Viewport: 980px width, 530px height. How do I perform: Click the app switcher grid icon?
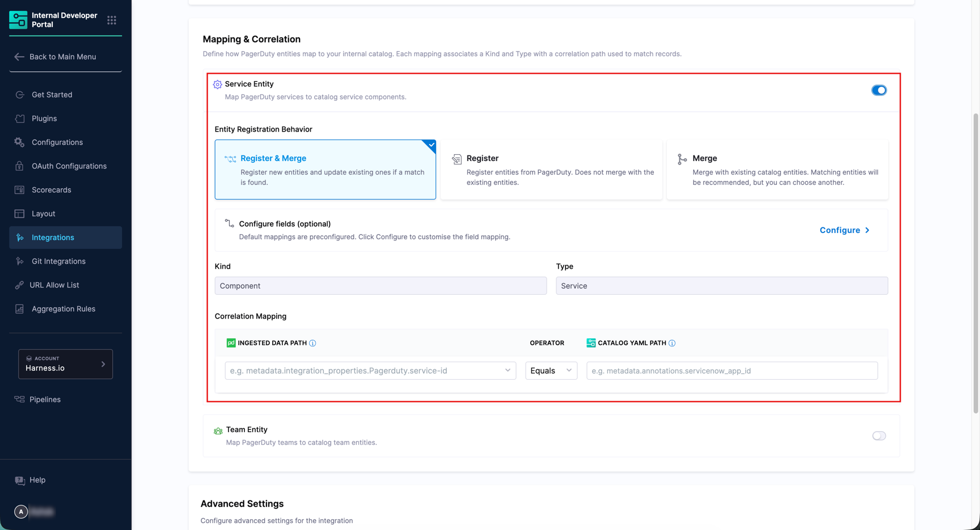[112, 20]
